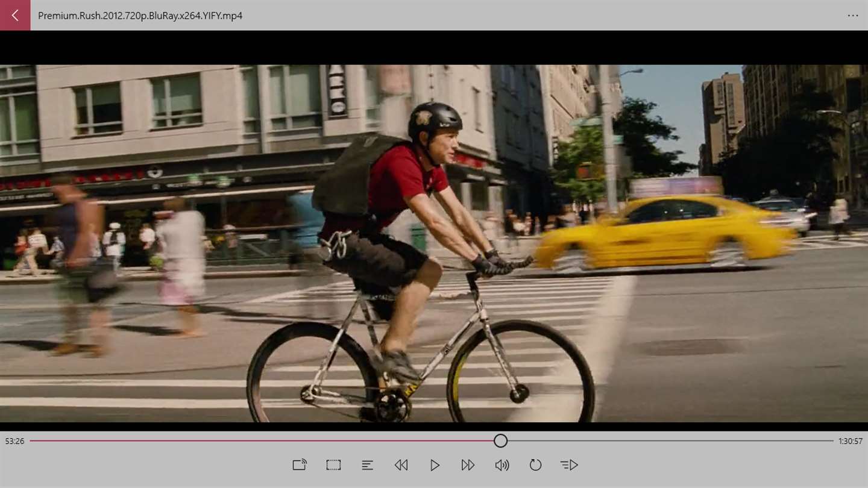Seek ahead on the gray unplayed track
This screenshot has width=868, height=488.
670,441
